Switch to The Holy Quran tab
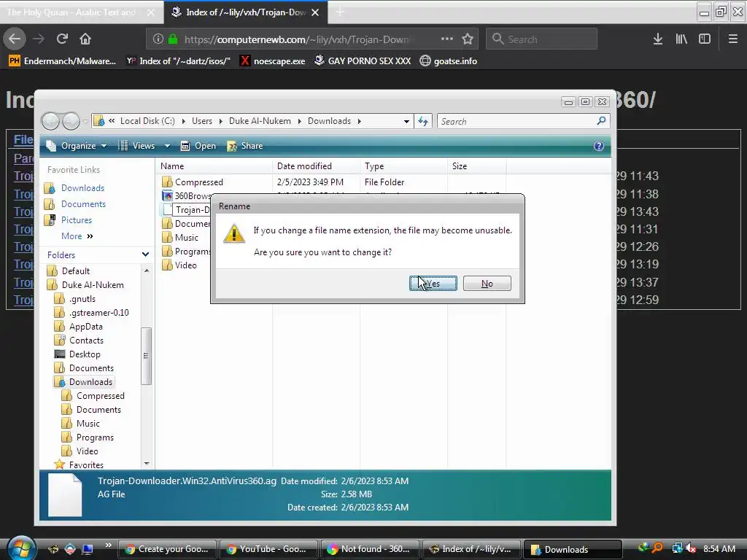This screenshot has width=747, height=560. pos(81,12)
